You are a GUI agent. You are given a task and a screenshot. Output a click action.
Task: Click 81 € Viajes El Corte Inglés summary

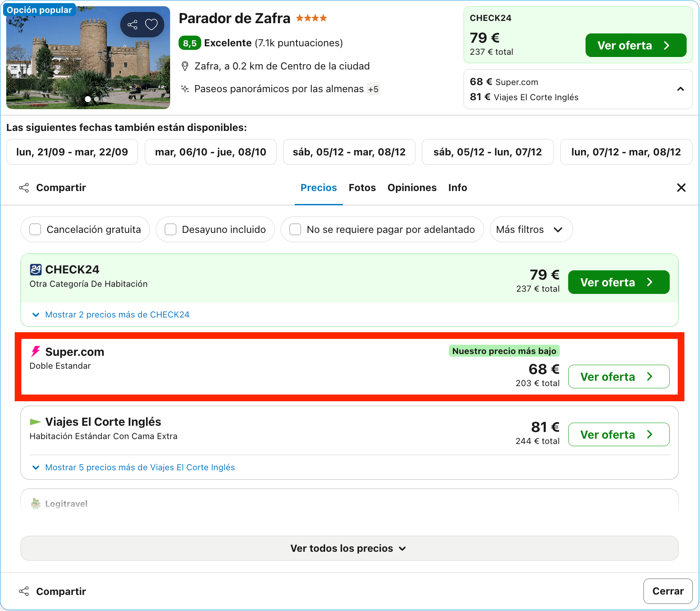(524, 97)
